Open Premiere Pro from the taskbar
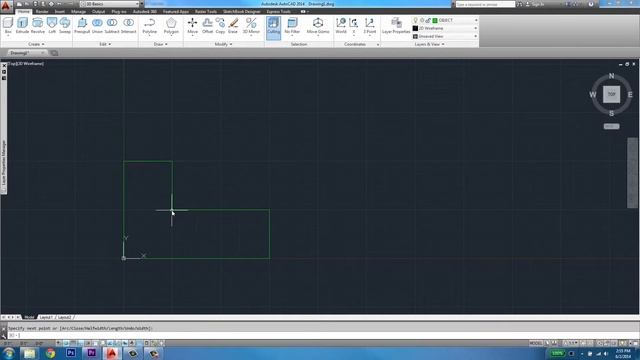The width and height of the screenshot is (640, 360). tap(91, 353)
